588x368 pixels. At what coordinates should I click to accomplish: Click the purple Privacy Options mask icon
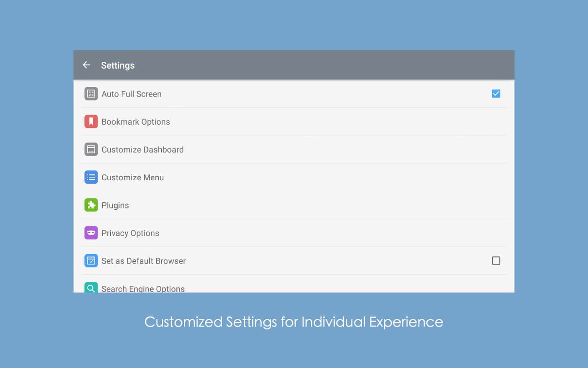[x=91, y=233]
